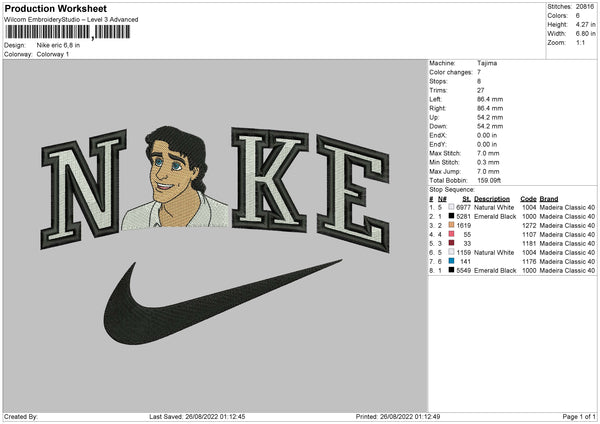Click stitch count '33' in stop 5
Image resolution: width=600 pixels, height=424 pixels.
pyautogui.click(x=467, y=243)
